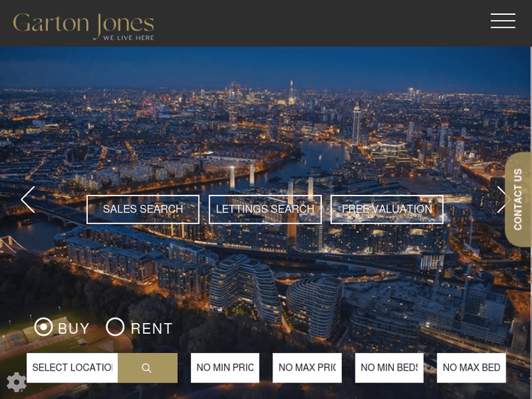
Task: Select the RENT radio button
Action: click(115, 327)
